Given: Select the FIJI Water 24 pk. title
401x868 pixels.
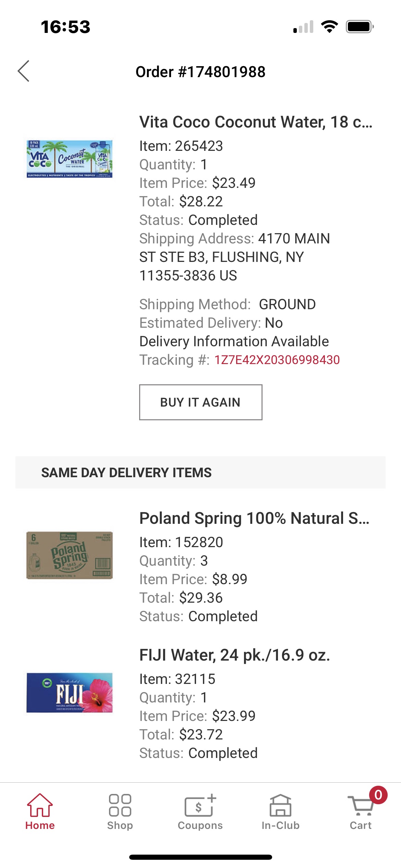Looking at the screenshot, I should (234, 655).
